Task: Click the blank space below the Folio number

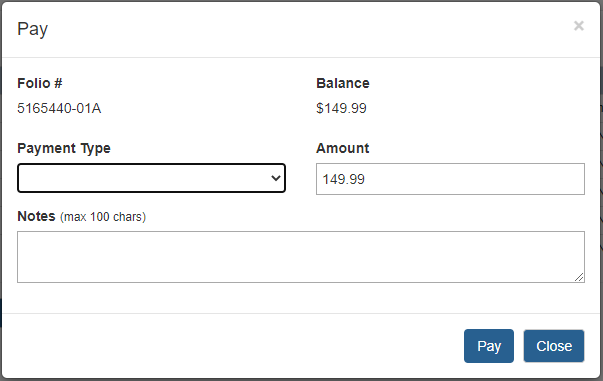Action: [154, 129]
